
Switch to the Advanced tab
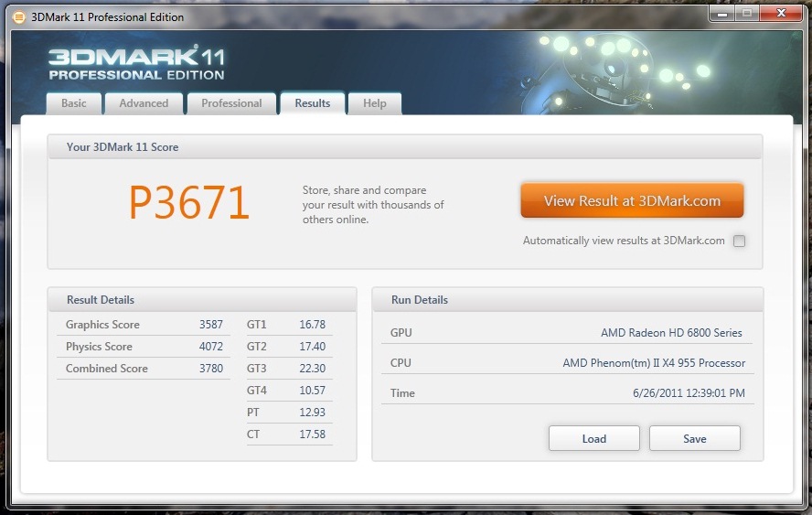pyautogui.click(x=144, y=103)
